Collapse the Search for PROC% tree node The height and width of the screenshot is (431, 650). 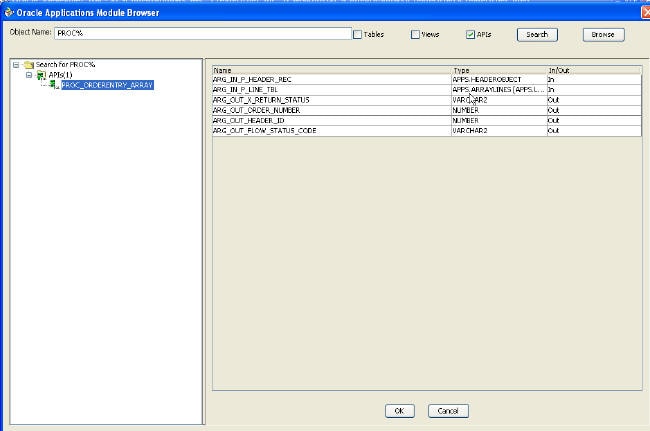coord(16,65)
